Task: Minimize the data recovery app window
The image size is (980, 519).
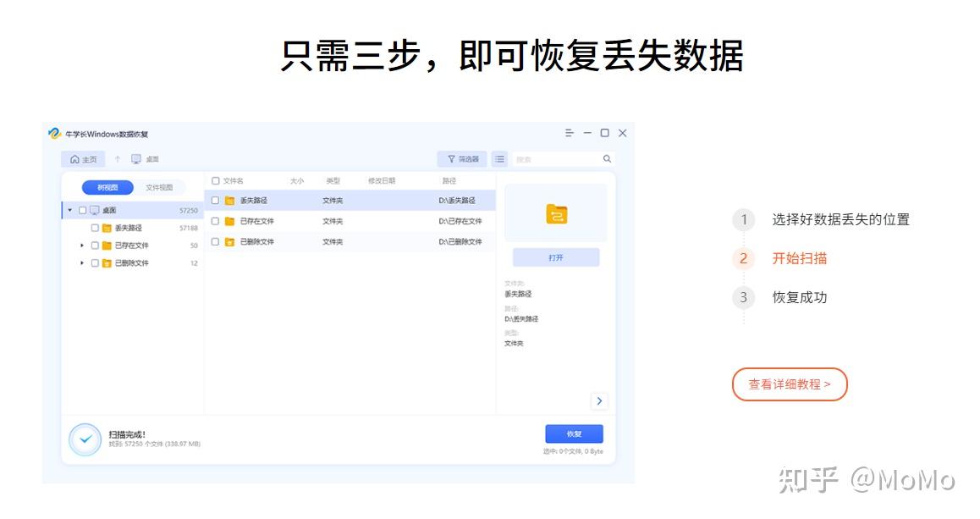Action: 586,133
